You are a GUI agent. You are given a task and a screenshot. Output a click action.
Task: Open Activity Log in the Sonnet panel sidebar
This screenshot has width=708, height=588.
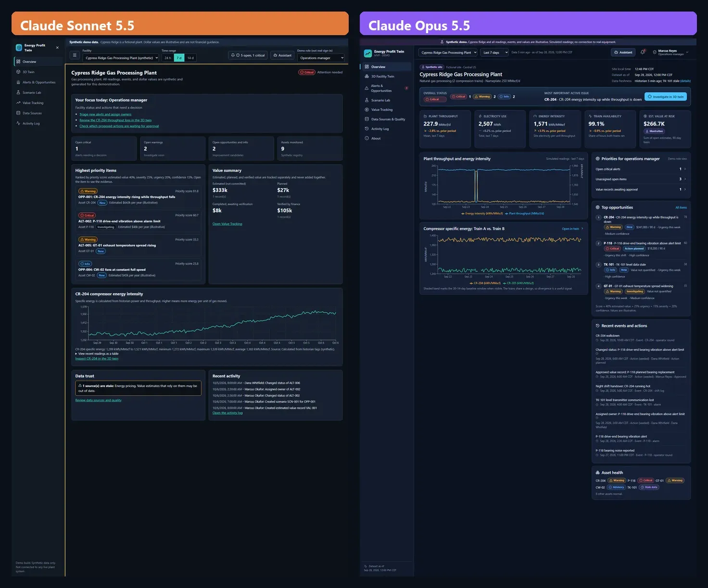click(x=38, y=124)
